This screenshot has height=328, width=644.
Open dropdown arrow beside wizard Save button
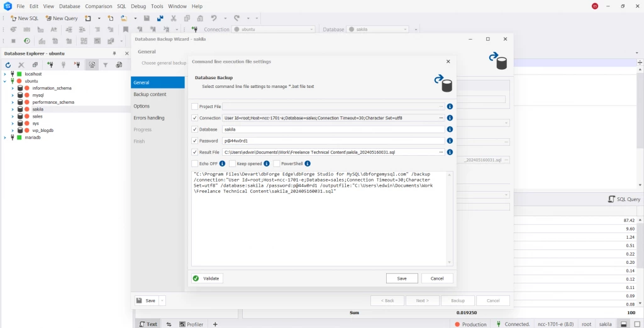pyautogui.click(x=162, y=300)
